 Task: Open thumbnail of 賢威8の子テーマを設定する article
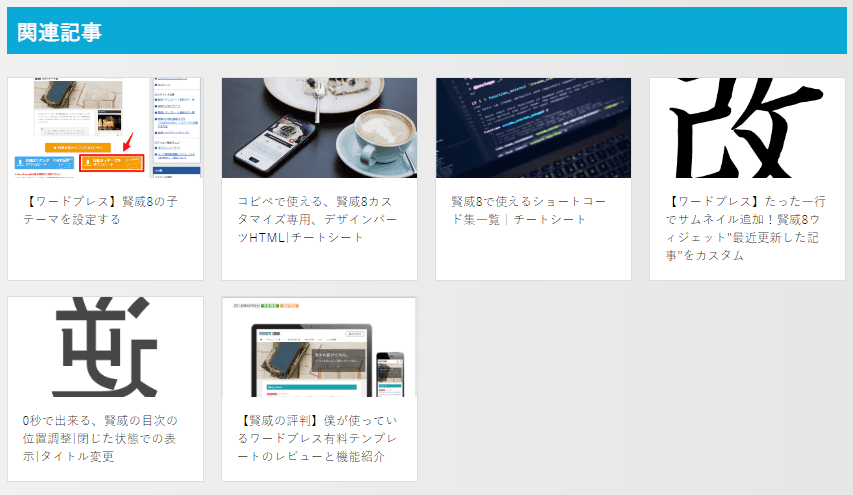coord(105,128)
